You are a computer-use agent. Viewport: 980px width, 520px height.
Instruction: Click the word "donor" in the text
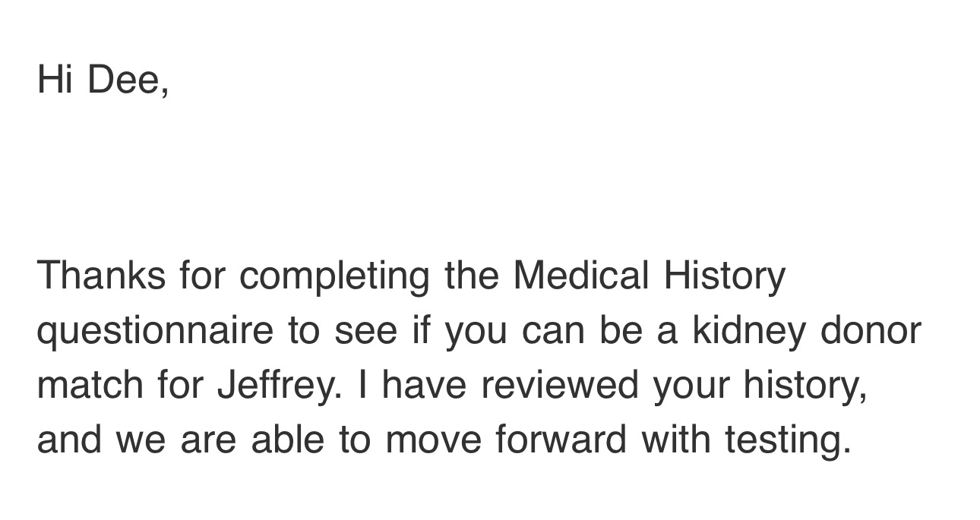point(870,329)
